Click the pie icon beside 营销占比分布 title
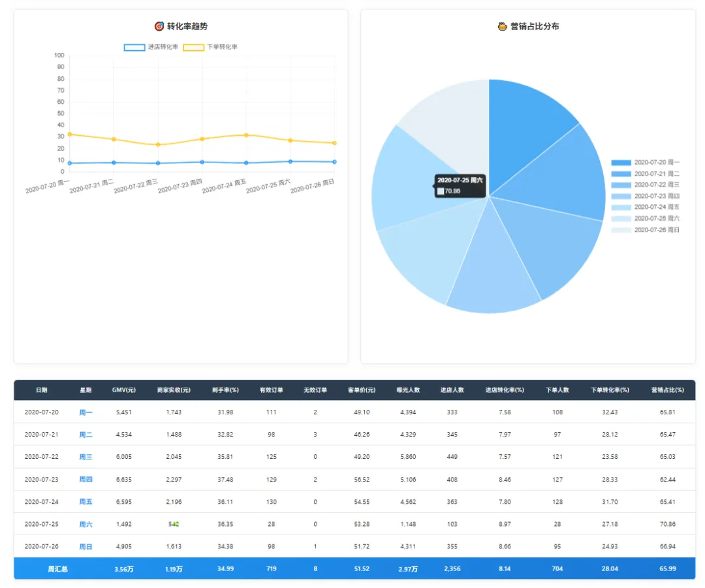Screen dimensions: 705x588 502,27
